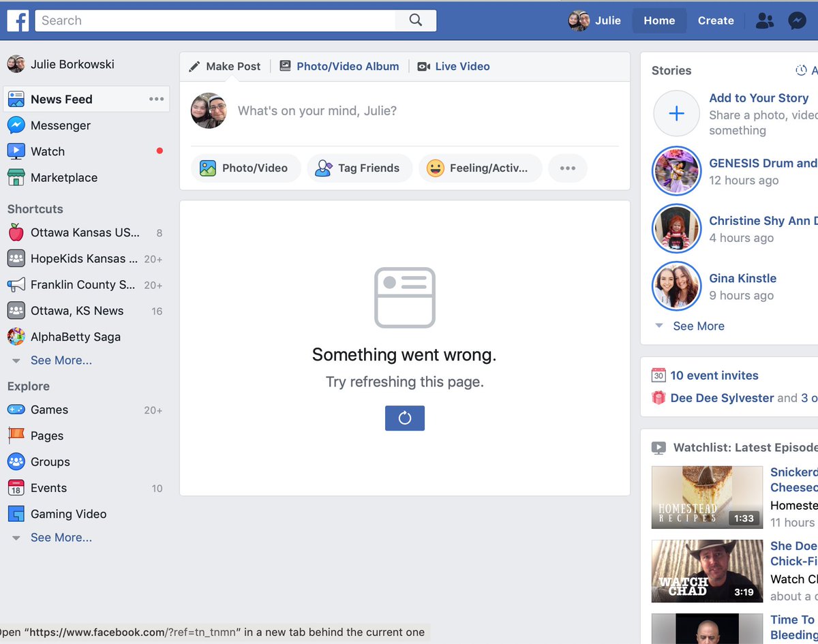Open Create menu in top bar
The height and width of the screenshot is (644, 818).
pos(716,20)
